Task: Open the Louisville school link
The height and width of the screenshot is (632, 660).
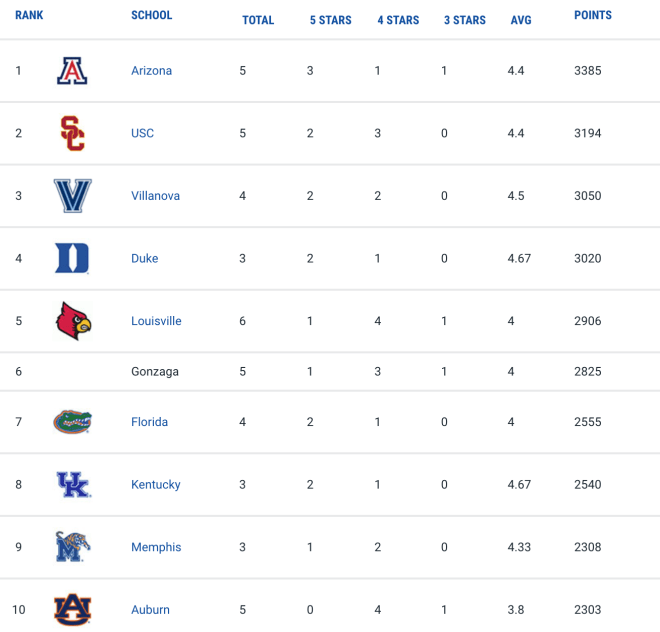Action: click(x=156, y=321)
